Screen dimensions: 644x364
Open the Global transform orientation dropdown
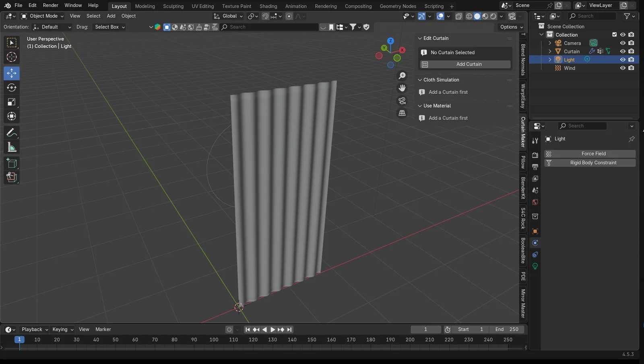[228, 16]
